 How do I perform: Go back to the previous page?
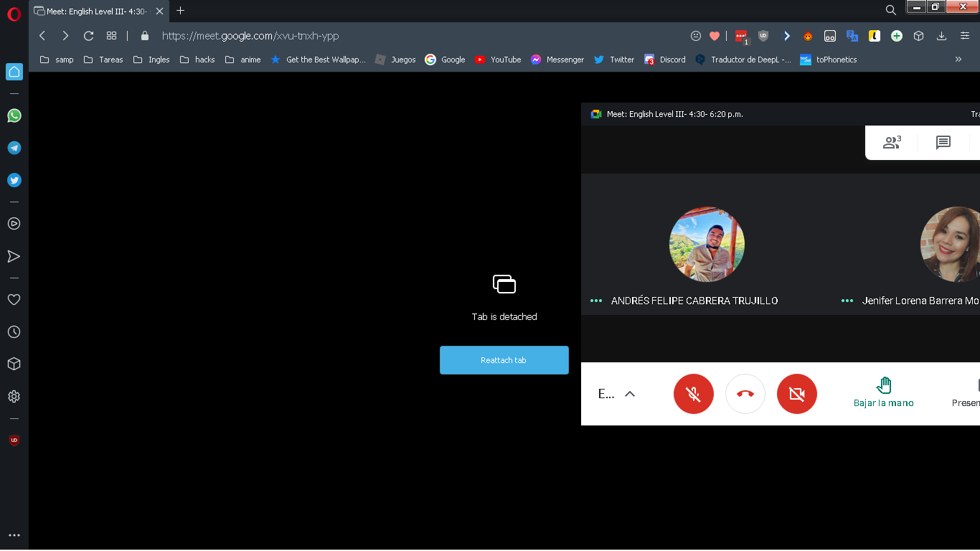[42, 36]
